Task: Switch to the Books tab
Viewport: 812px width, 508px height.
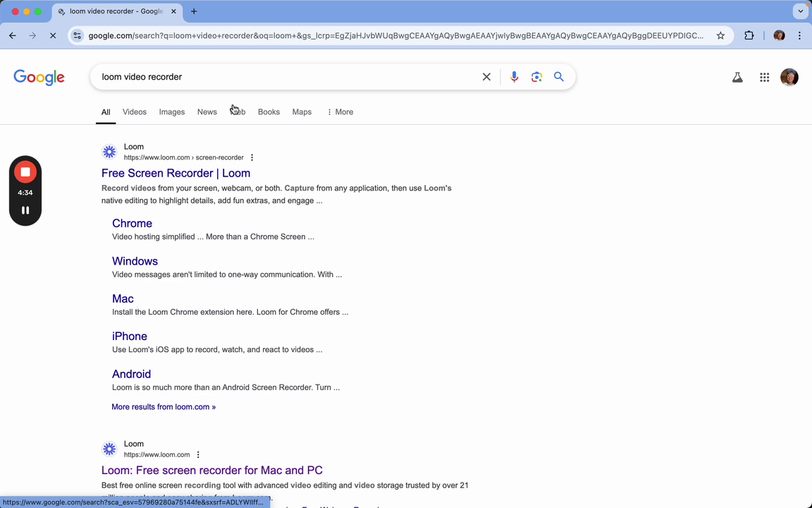Action: (269, 112)
